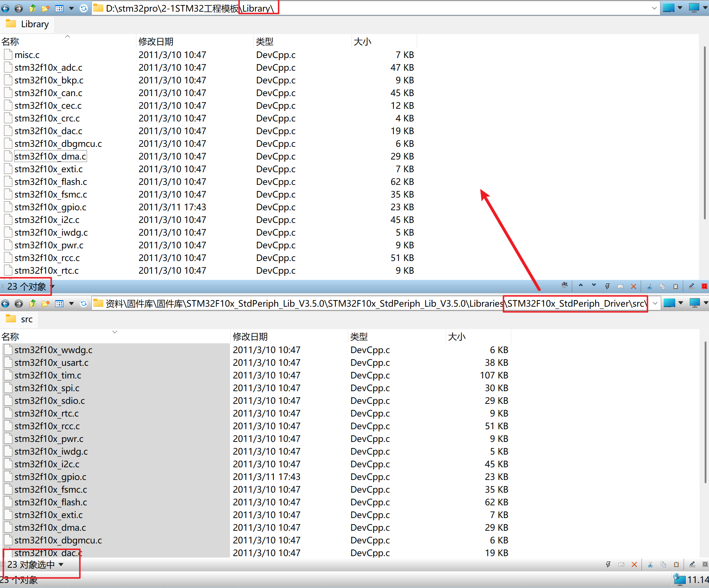Go up one folder in top pane
The height and width of the screenshot is (588, 709).
[32, 8]
